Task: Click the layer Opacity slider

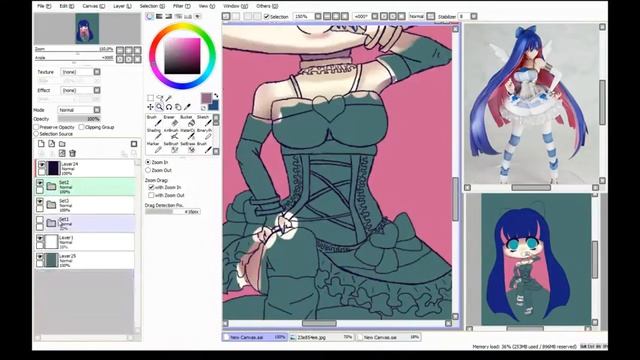Action: click(79, 119)
